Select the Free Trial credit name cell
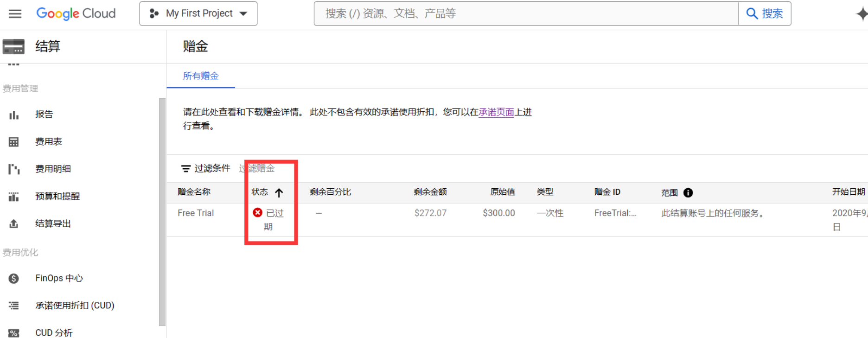 196,213
